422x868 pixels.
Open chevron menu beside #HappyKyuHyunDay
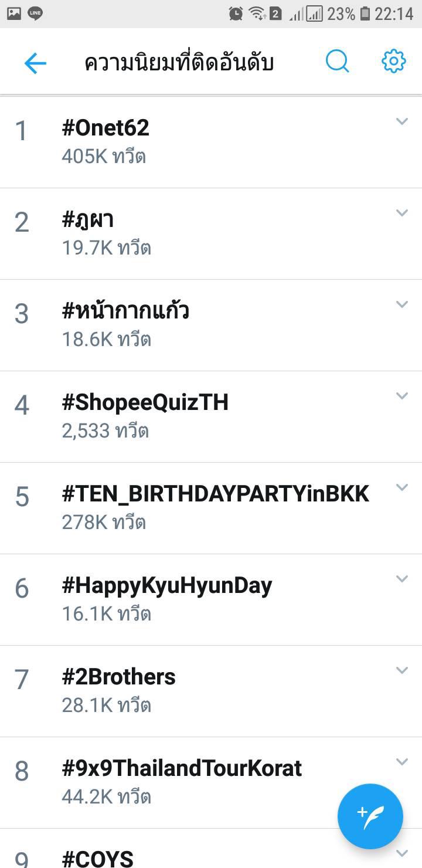(x=401, y=579)
